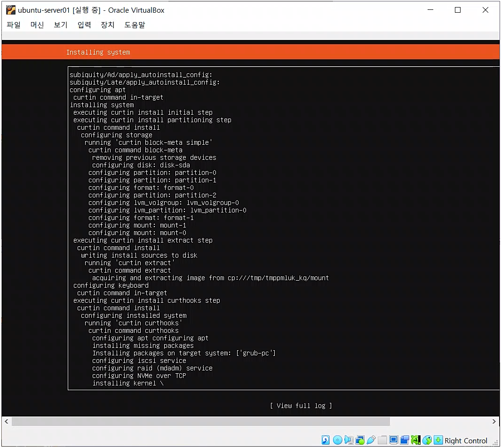Open the 입력 menu
This screenshot has height=448, width=501.
(x=84, y=25)
